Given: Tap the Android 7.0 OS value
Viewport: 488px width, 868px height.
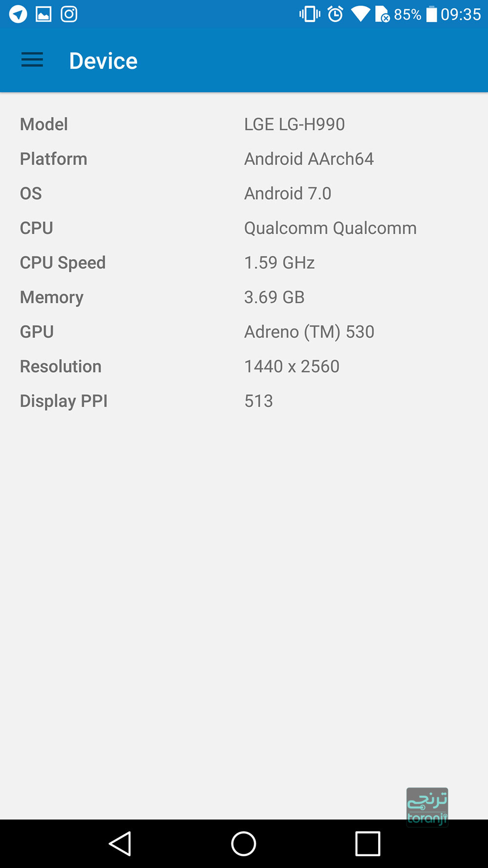Looking at the screenshot, I should 287,194.
